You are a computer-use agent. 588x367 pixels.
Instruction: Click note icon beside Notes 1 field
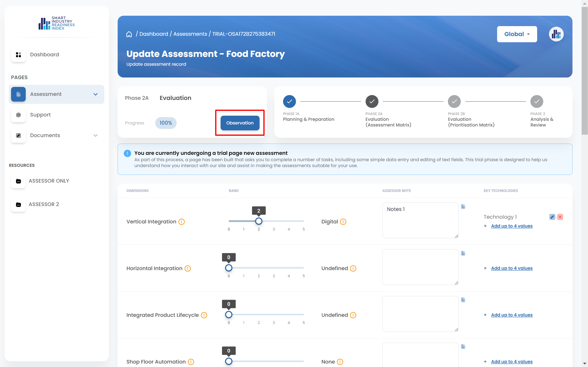[x=463, y=207]
